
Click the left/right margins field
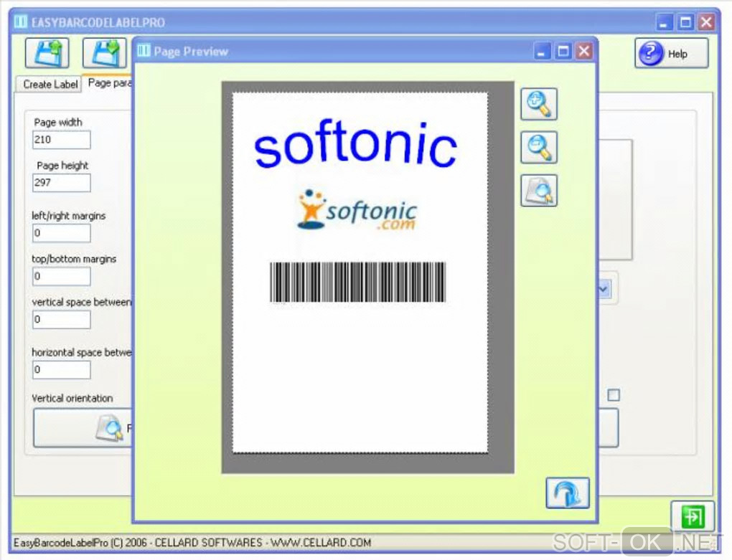pos(61,233)
